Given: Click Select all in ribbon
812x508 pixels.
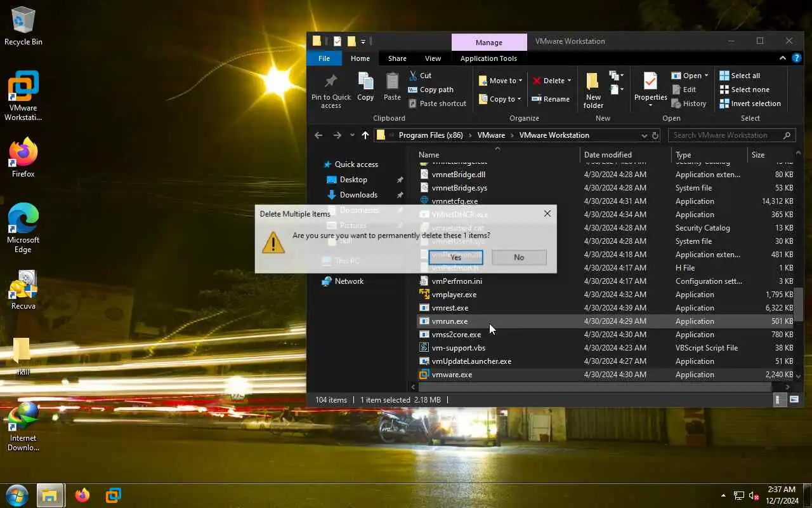Looking at the screenshot, I should (x=740, y=76).
